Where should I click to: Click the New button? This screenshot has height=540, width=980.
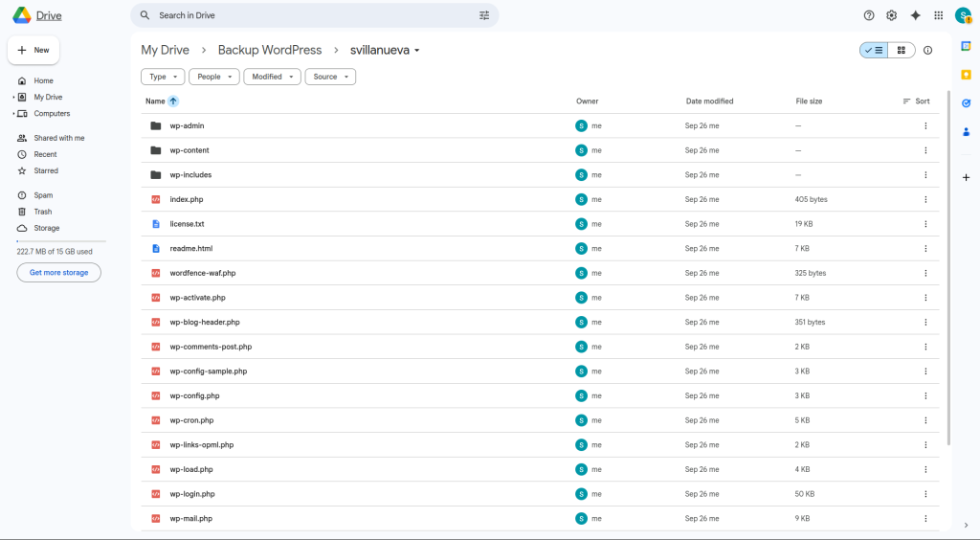[x=33, y=50]
